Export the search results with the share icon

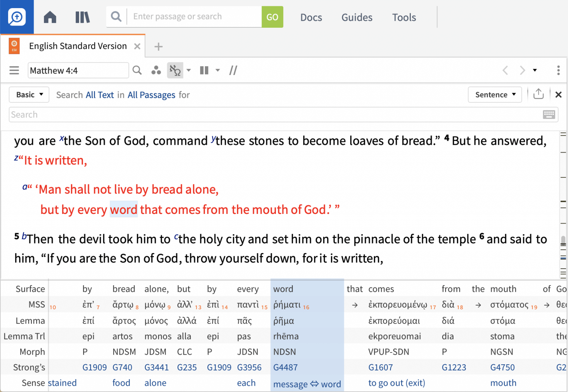tap(538, 94)
